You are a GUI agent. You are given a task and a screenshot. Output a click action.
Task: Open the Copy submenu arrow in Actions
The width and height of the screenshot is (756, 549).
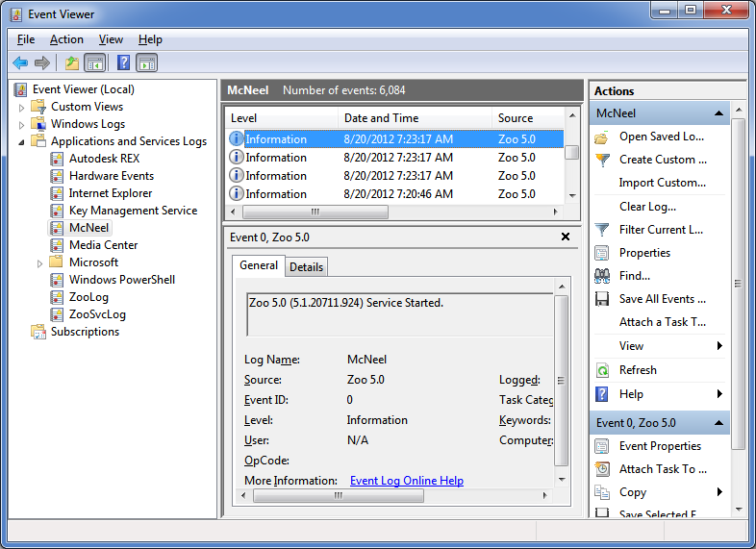coord(719,491)
